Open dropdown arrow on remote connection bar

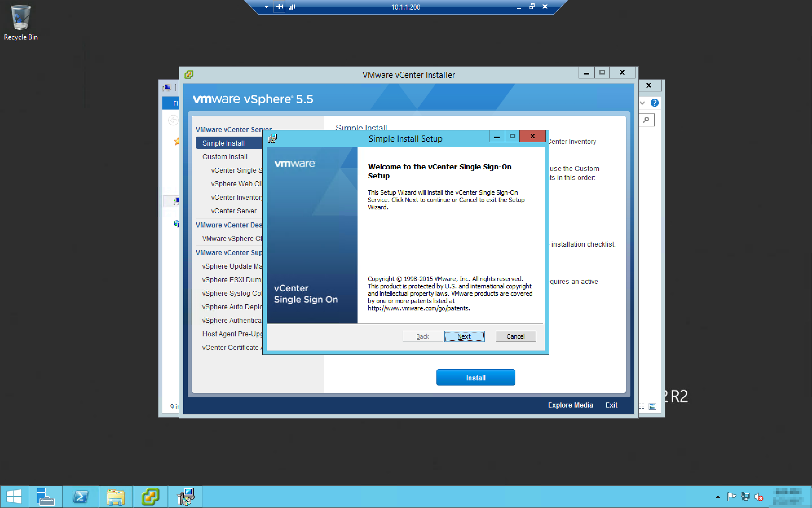click(x=266, y=7)
